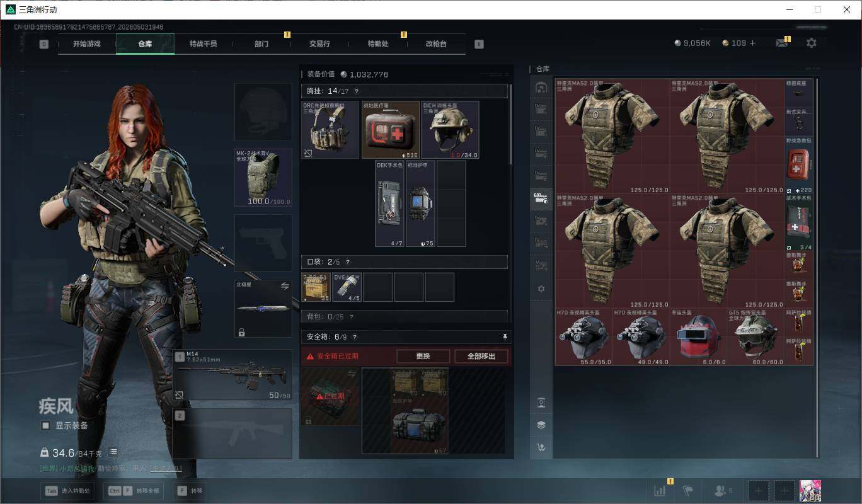Viewport: 862px width, 504px height.
Task: Select the 北极星 knife slot
Action: click(263, 309)
